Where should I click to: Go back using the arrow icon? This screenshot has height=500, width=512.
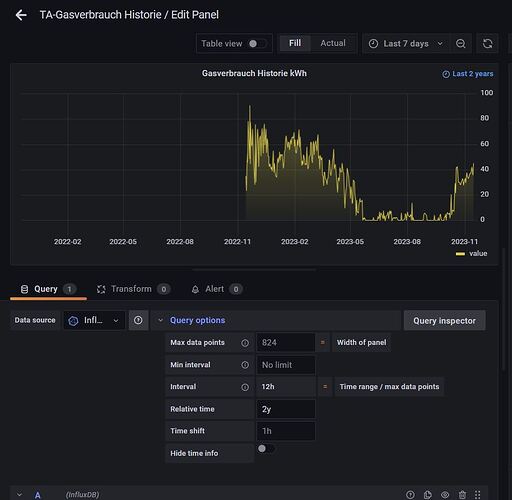21,15
